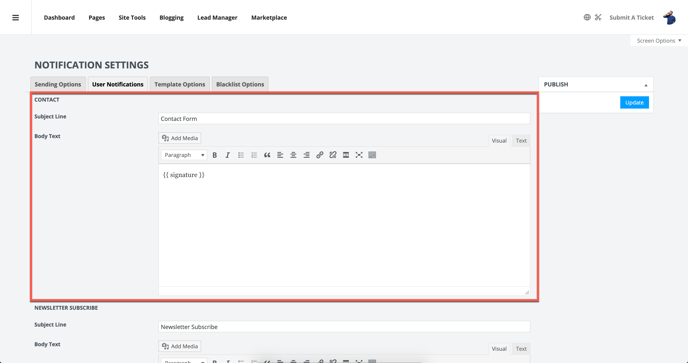Switch to Sending Options tab

point(58,84)
